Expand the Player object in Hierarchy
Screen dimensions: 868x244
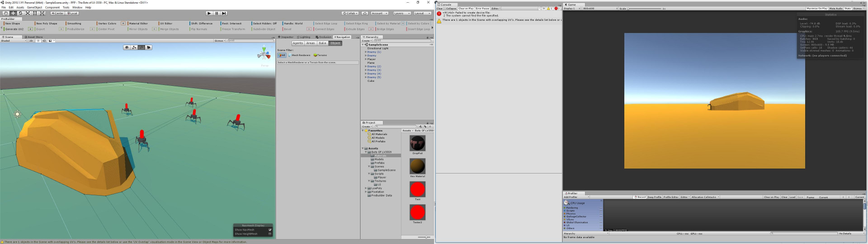pos(366,59)
